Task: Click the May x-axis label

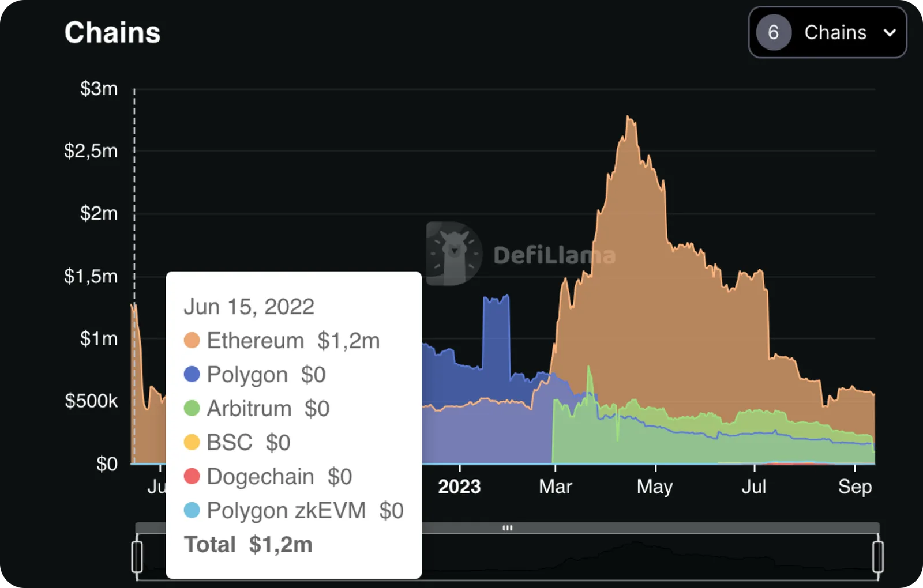Action: (x=655, y=487)
